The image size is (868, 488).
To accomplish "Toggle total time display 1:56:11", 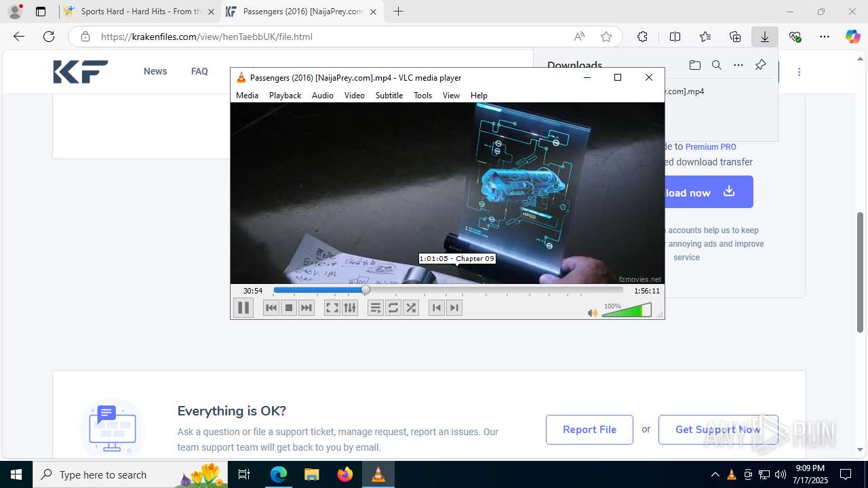I will (647, 291).
